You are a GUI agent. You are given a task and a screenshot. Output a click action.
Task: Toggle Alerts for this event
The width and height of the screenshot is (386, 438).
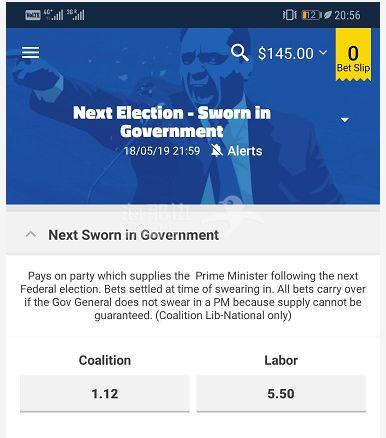[x=236, y=151]
